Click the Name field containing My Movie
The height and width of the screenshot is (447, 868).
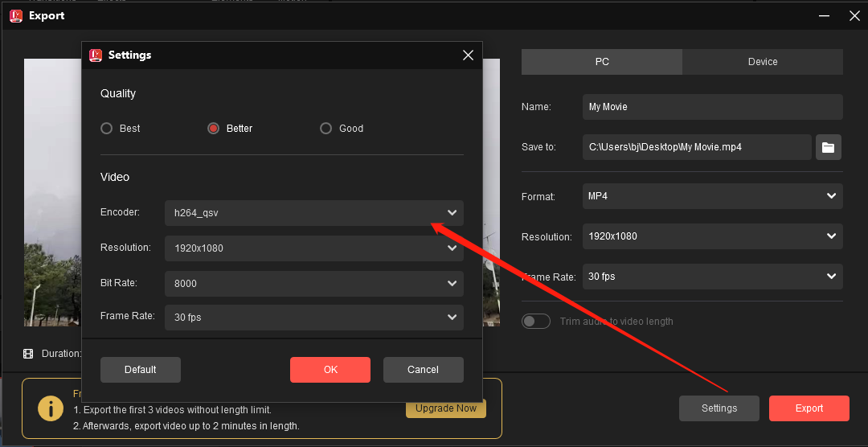click(x=712, y=107)
